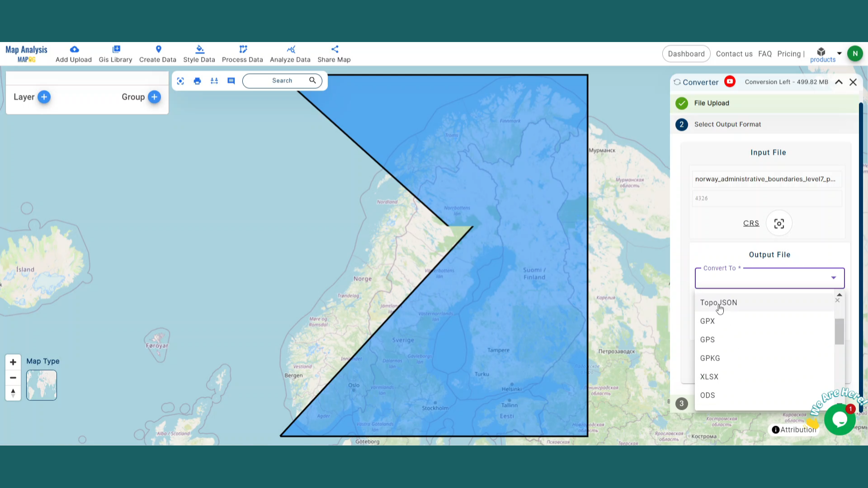Click the Analyze Data chart icon
Screen dimensions: 868x488
coord(291,50)
